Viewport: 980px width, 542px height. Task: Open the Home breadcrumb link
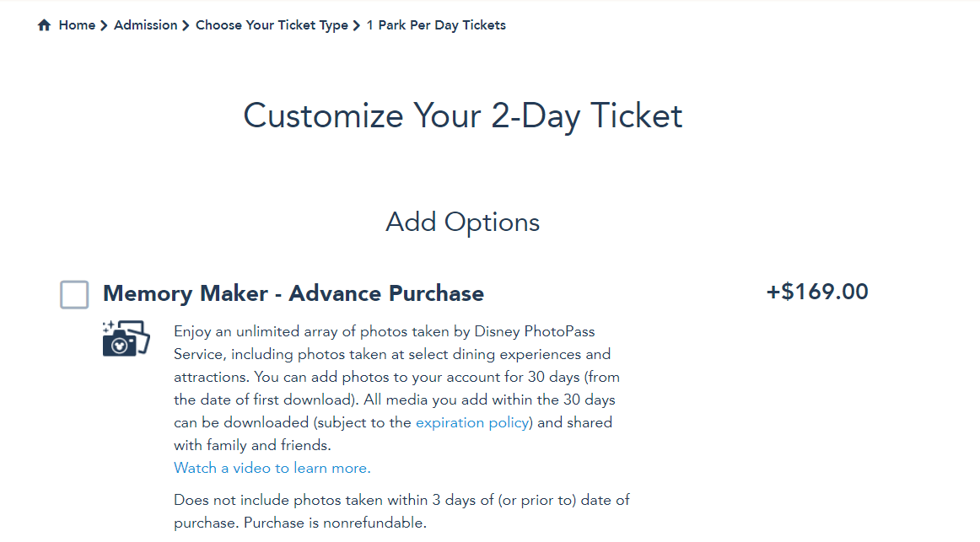77,25
